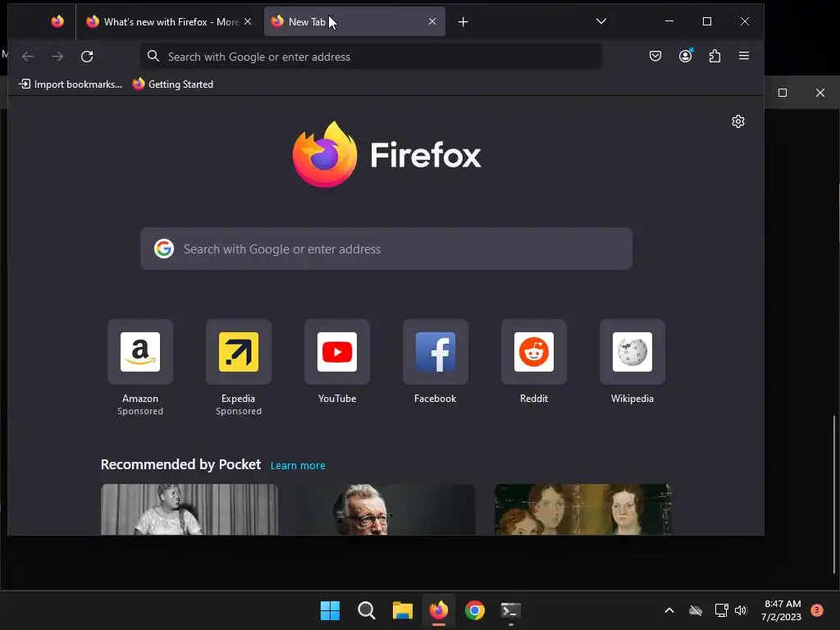The width and height of the screenshot is (840, 630).
Task: Open the volume control tray icon
Action: pyautogui.click(x=741, y=610)
